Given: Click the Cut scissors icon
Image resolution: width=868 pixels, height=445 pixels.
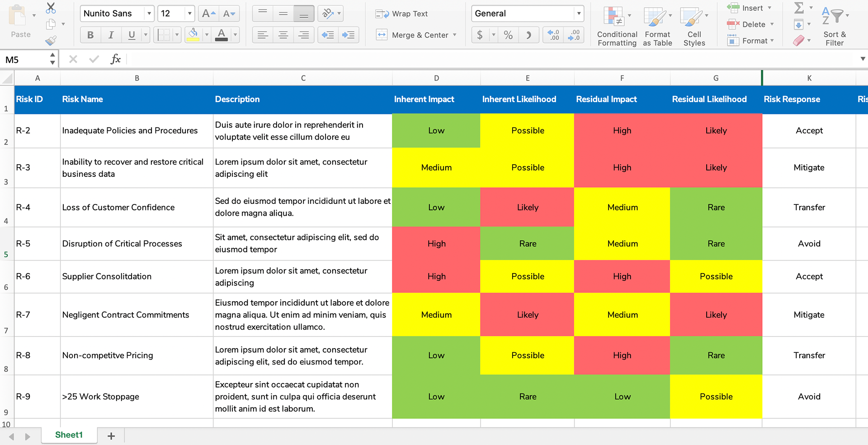Looking at the screenshot, I should 51,8.
